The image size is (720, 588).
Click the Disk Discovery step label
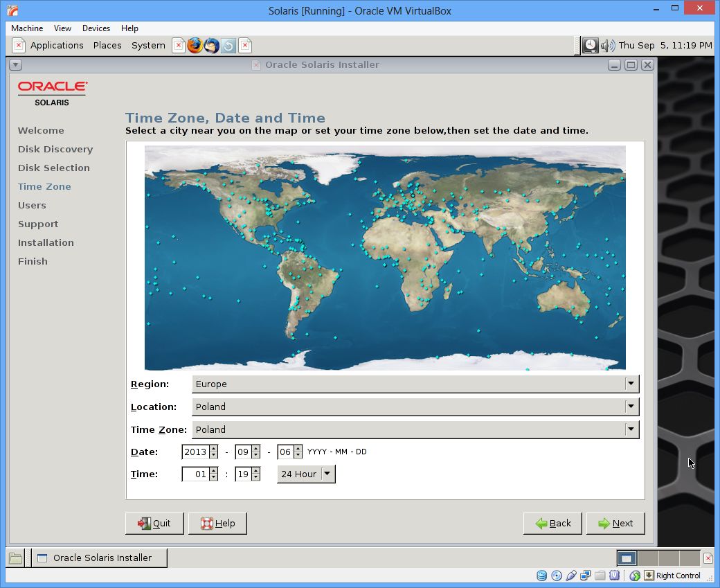tap(55, 150)
